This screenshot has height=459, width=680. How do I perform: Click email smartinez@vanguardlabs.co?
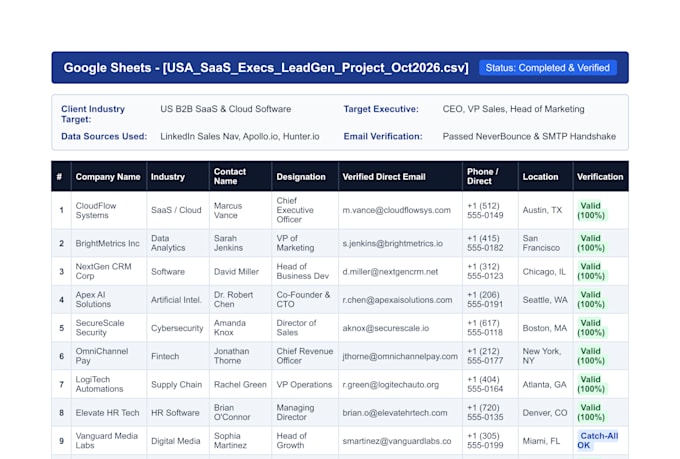(x=396, y=441)
